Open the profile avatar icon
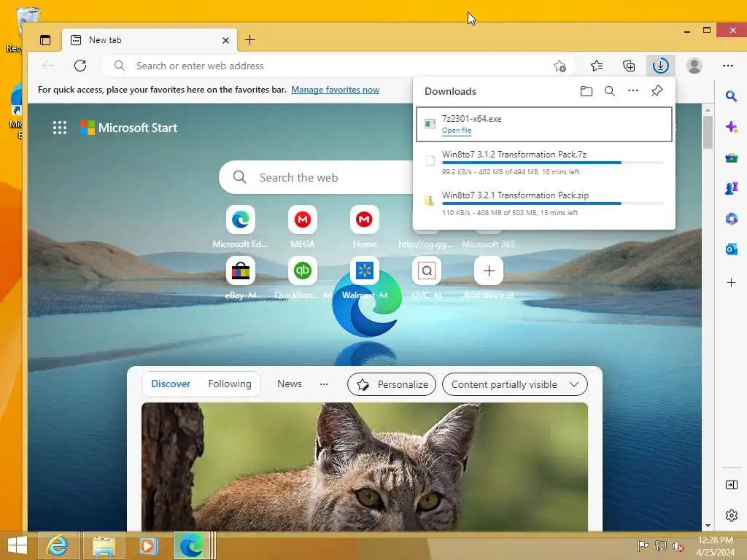The width and height of the screenshot is (747, 560). (694, 66)
